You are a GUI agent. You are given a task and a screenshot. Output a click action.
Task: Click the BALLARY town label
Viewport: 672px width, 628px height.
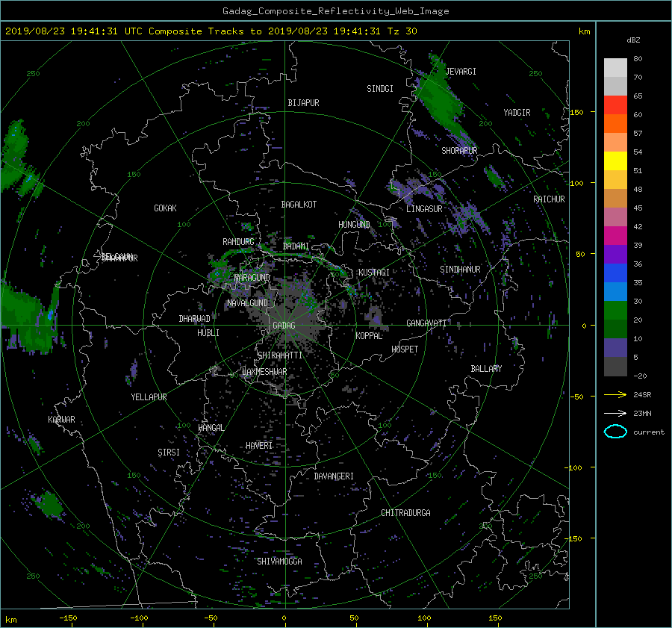(x=486, y=369)
